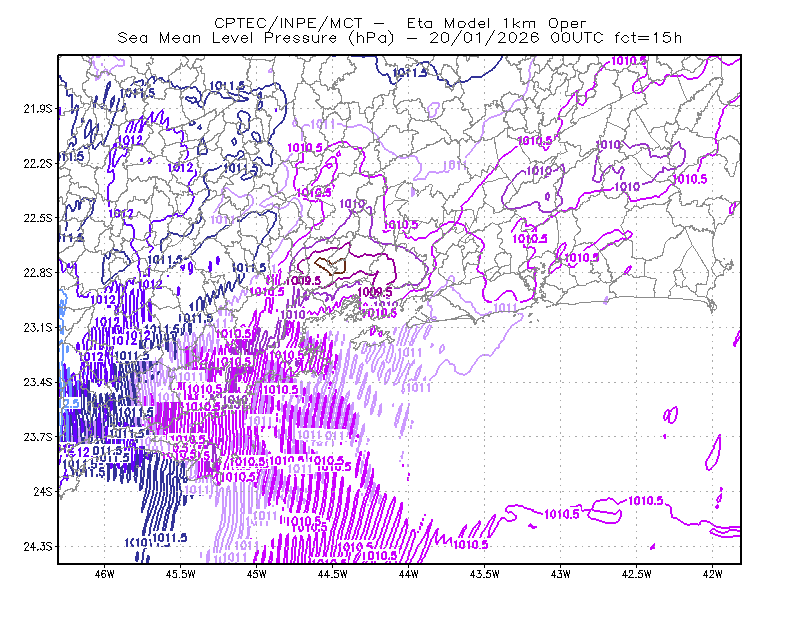Click the 44.5W longitude axis label

pyautogui.click(x=333, y=574)
